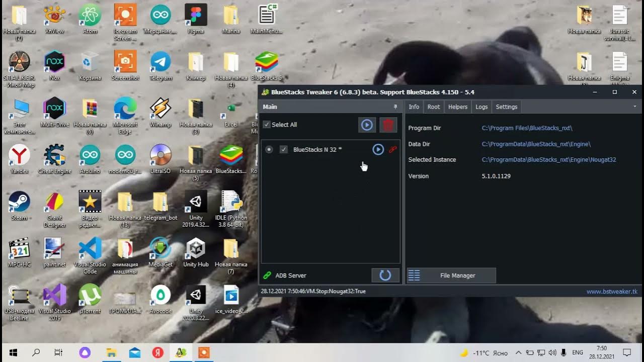Screen dimensions: 644x362
Task: Select the XnView desktop icon
Action: [x=54, y=20]
